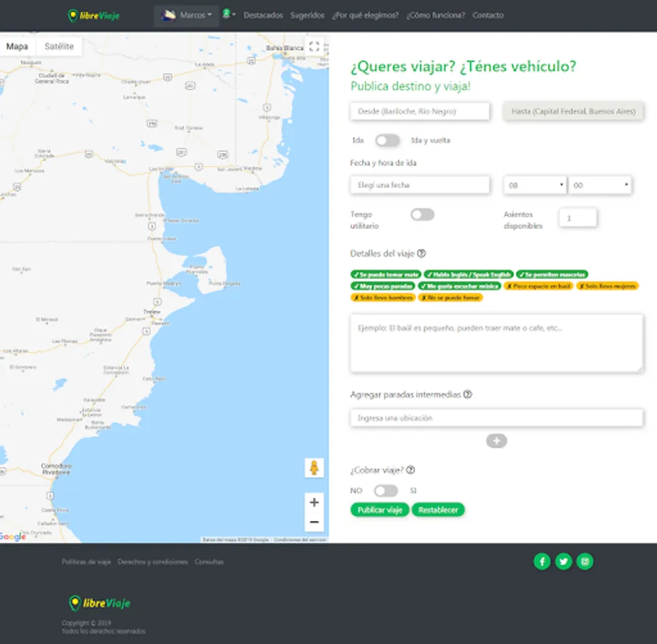Screen dimensions: 657x644
Task: Click the Desde origin input field
Action: pos(420,112)
